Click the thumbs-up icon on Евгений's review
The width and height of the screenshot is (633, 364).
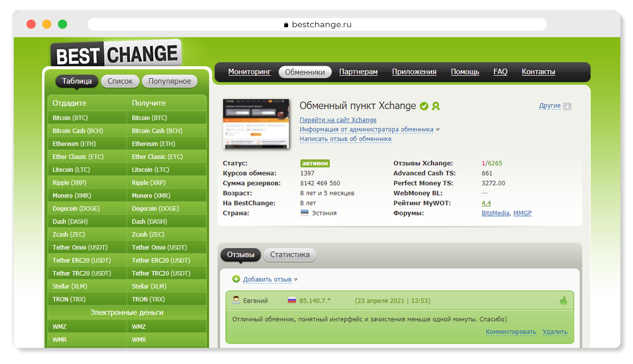[x=564, y=300]
